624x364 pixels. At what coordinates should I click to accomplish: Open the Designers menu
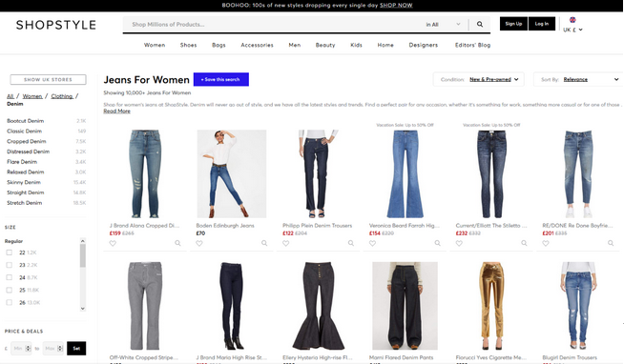423,45
